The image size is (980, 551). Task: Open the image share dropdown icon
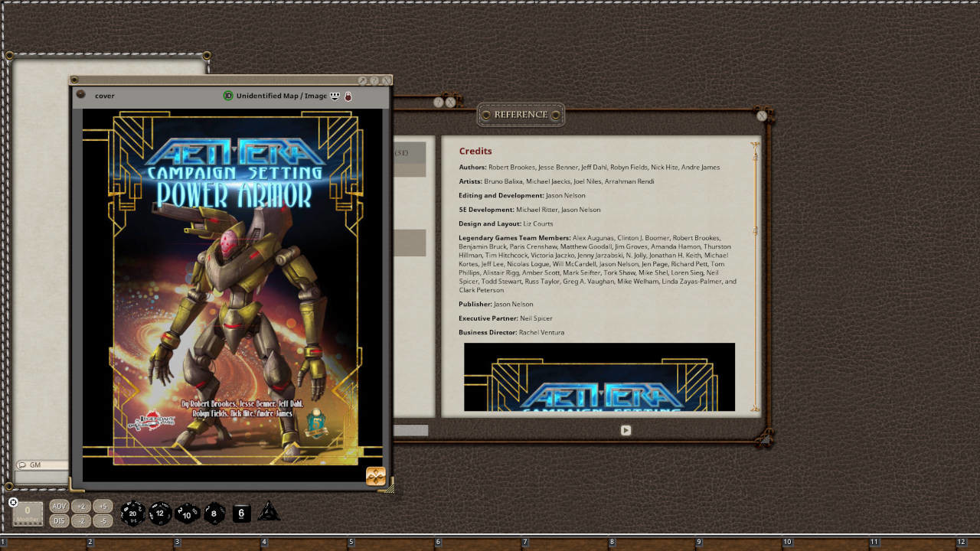pos(335,96)
